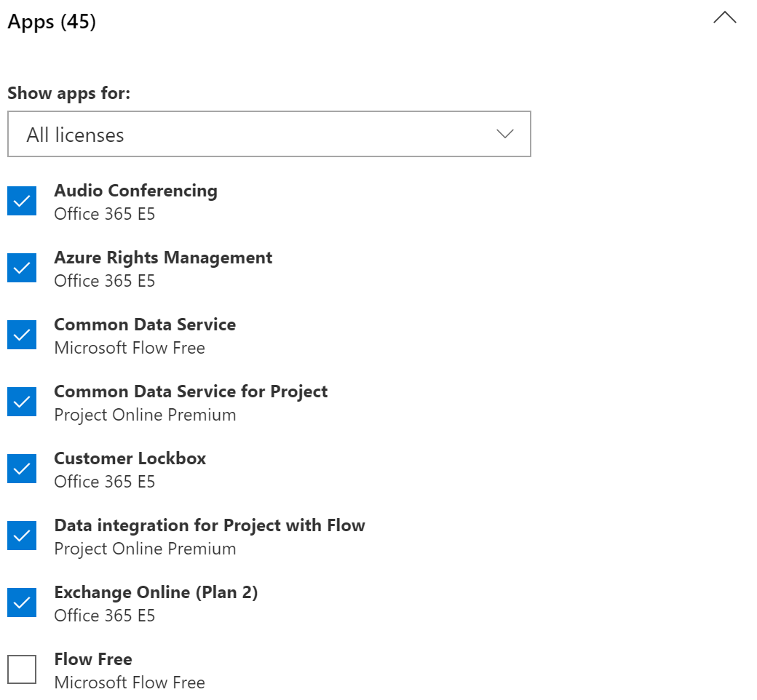
Task: Toggle the Common Data Service Microsoft Flow Free checkbox
Action: coord(22,335)
